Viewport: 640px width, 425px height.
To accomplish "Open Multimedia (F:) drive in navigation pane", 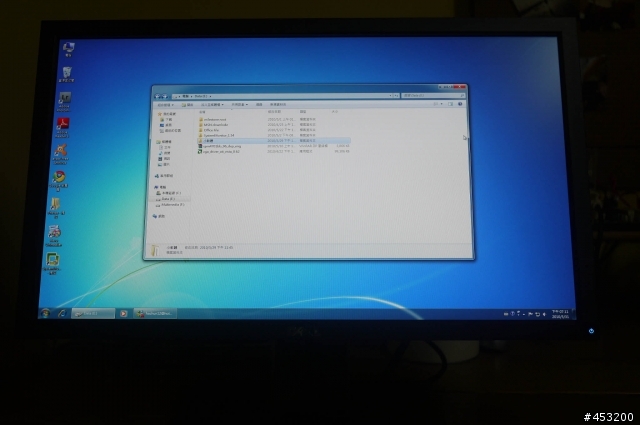I will pyautogui.click(x=170, y=205).
